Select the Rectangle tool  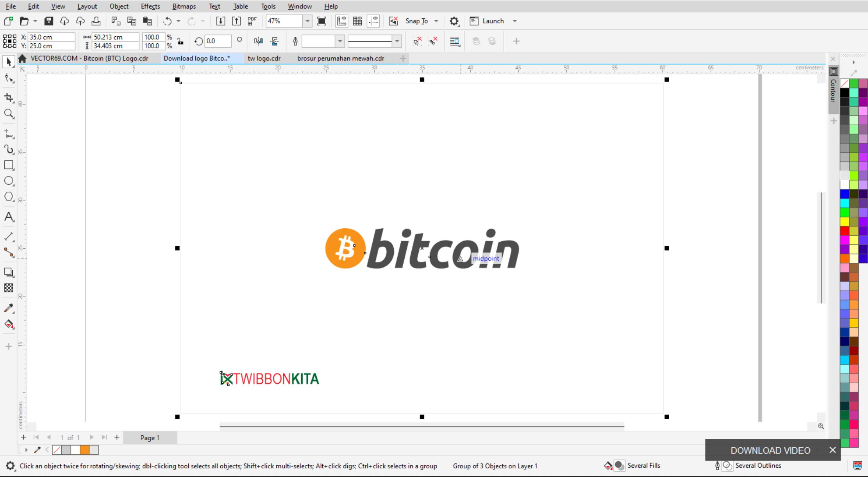(9, 165)
